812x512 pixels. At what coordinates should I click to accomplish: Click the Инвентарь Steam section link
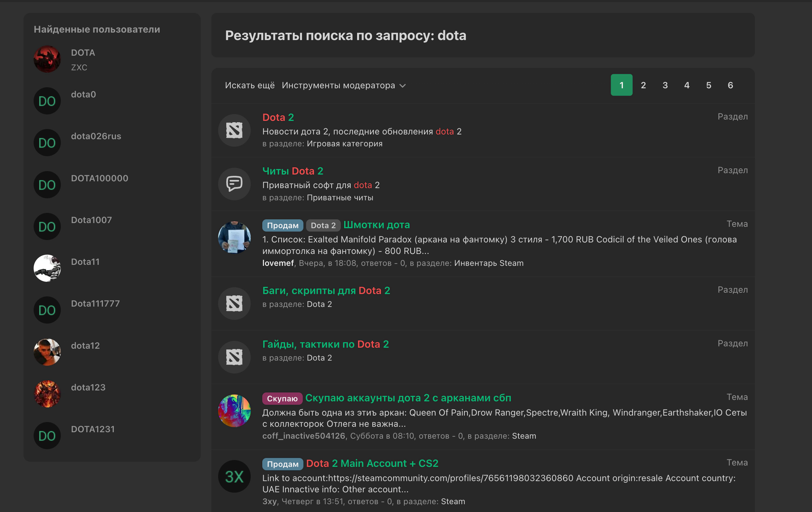(489, 263)
